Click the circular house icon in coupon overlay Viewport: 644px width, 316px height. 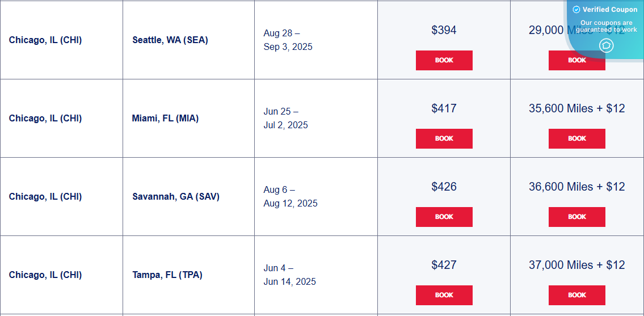coord(607,45)
